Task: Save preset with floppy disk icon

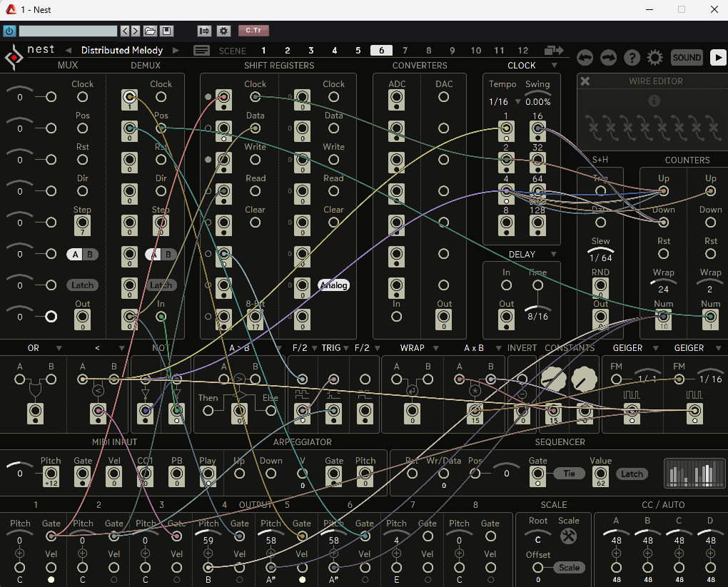Action: tap(166, 31)
